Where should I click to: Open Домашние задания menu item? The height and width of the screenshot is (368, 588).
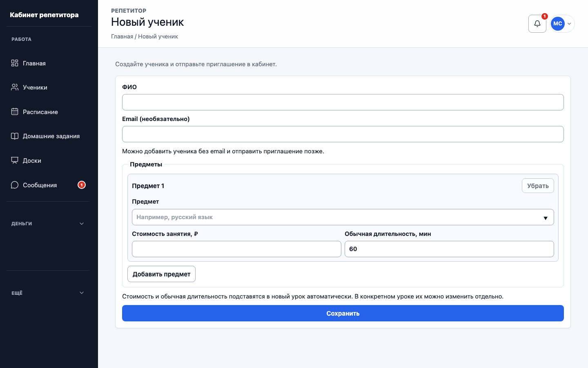tap(48, 136)
